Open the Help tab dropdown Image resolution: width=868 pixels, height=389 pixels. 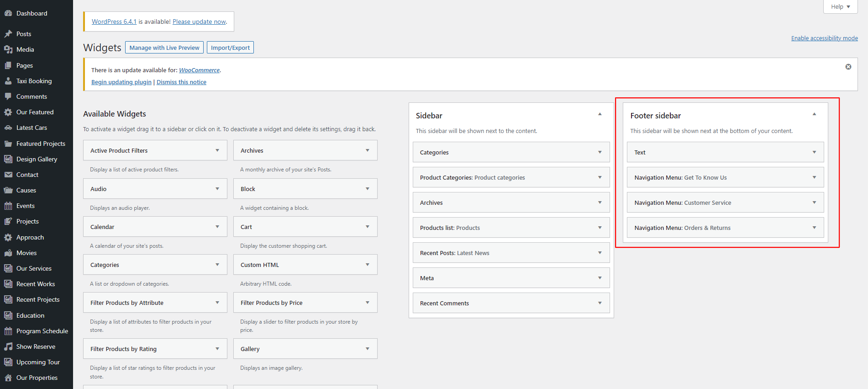pyautogui.click(x=840, y=7)
